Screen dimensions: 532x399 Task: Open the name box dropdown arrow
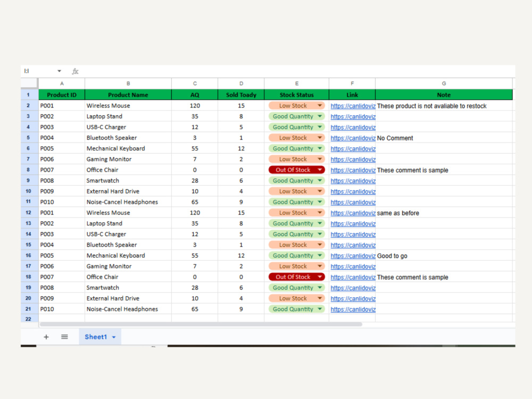point(60,71)
